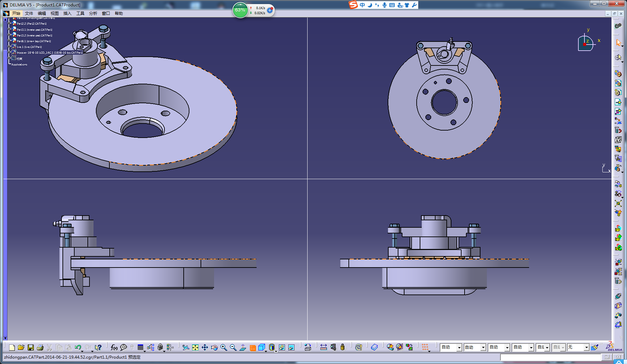Open the second 自动 dropdown
The height and width of the screenshot is (364, 627).
[483, 347]
